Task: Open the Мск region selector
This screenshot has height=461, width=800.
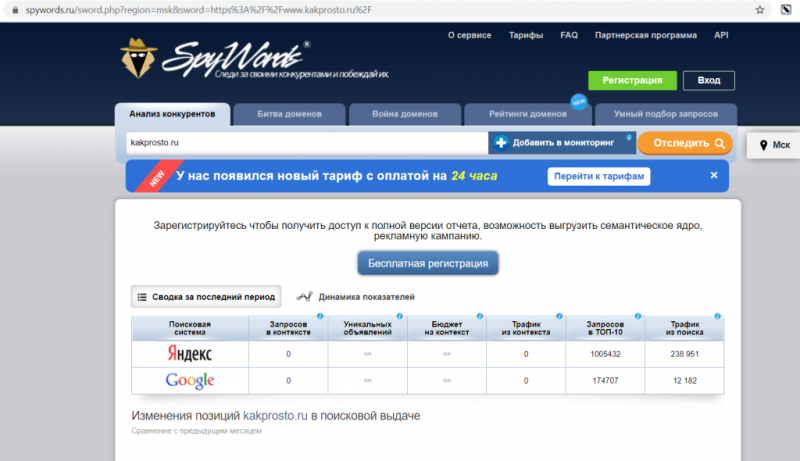Action: (x=774, y=145)
